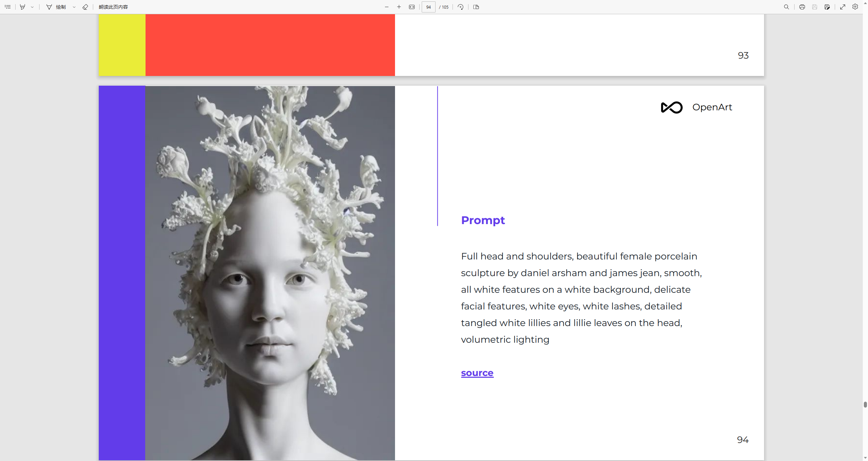Screen dimensions: 868x461
Task: Click Read aloud (朗读此页内容) button
Action: click(x=113, y=7)
